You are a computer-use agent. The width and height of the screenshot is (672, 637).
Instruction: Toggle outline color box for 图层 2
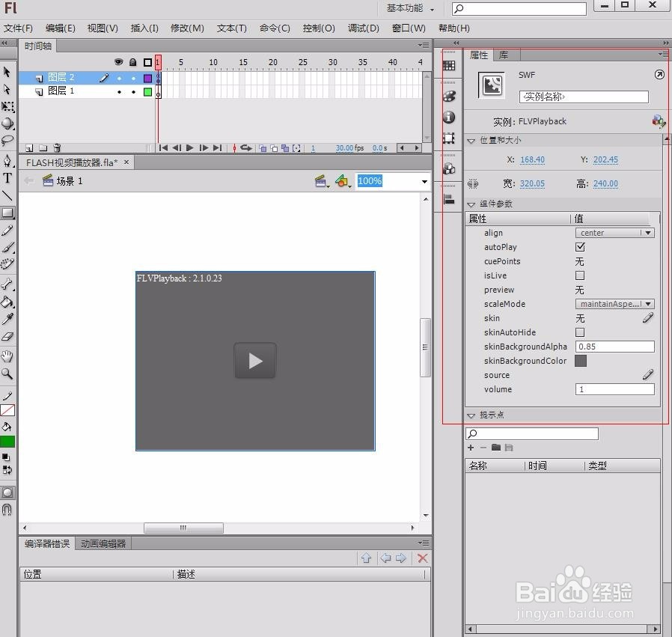[148, 78]
